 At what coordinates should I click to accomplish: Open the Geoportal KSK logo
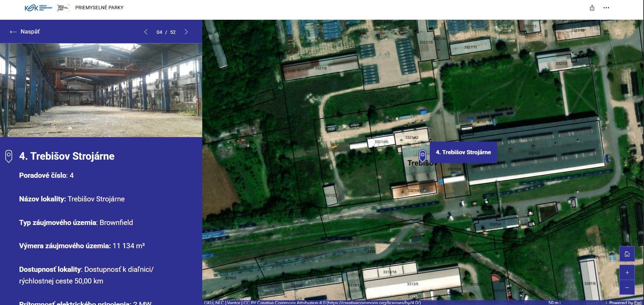(63, 8)
